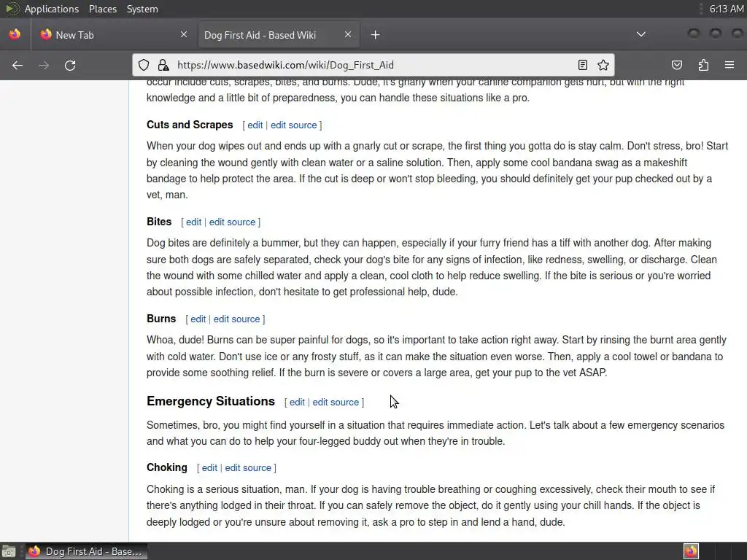Edit source of Burns section
Image resolution: width=747 pixels, height=560 pixels.
point(236,319)
